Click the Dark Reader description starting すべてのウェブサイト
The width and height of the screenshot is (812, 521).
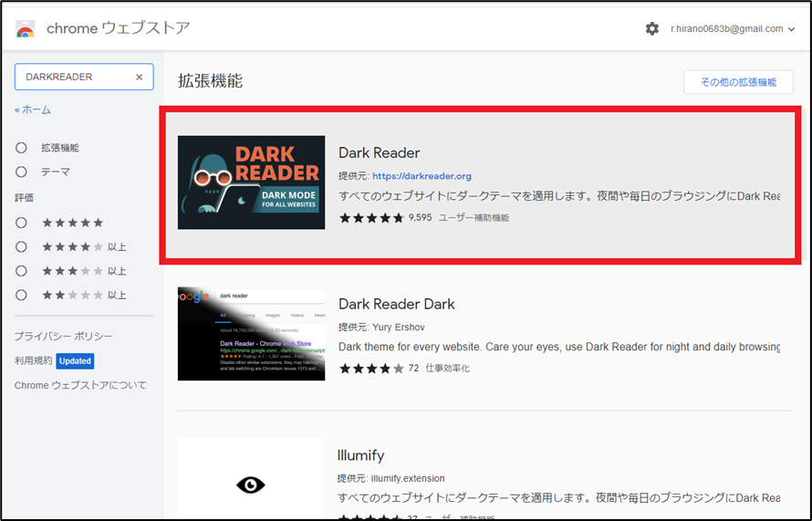(x=559, y=196)
